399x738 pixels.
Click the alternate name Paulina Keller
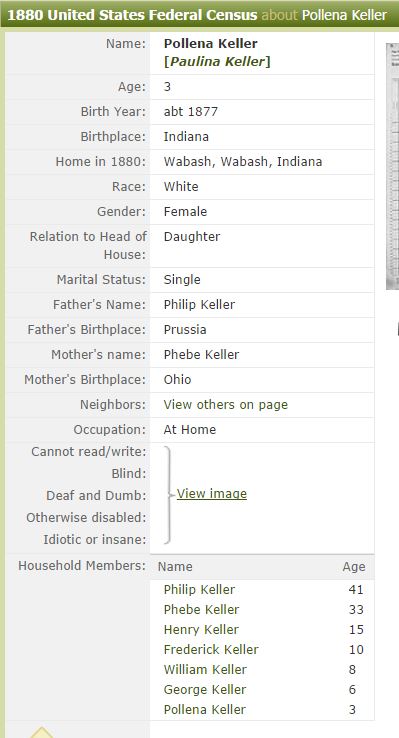point(217,62)
